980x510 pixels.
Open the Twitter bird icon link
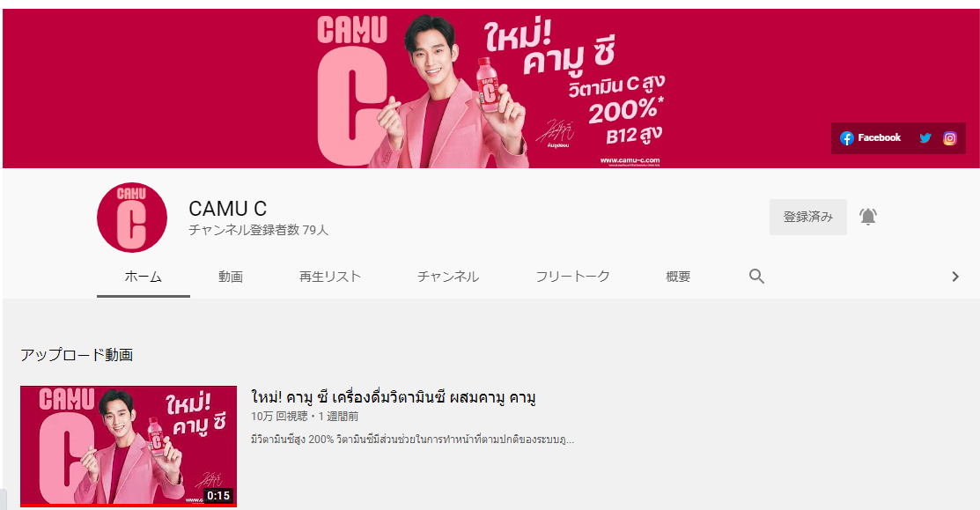[x=925, y=138]
